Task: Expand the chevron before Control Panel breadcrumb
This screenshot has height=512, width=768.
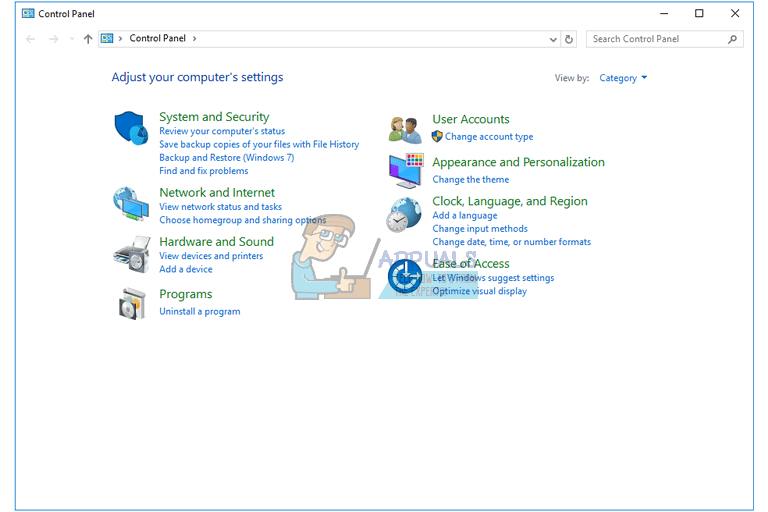Action: click(x=120, y=38)
